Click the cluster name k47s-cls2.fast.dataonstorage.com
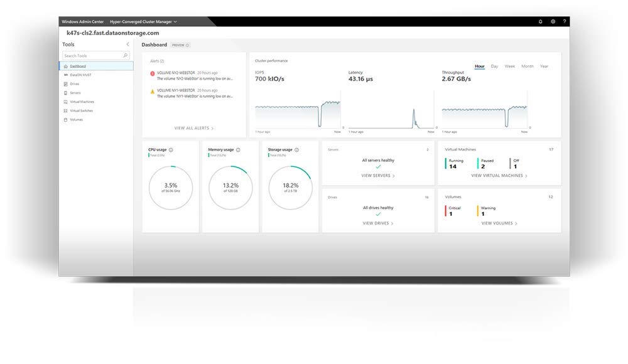The image size is (628, 364). coord(112,33)
